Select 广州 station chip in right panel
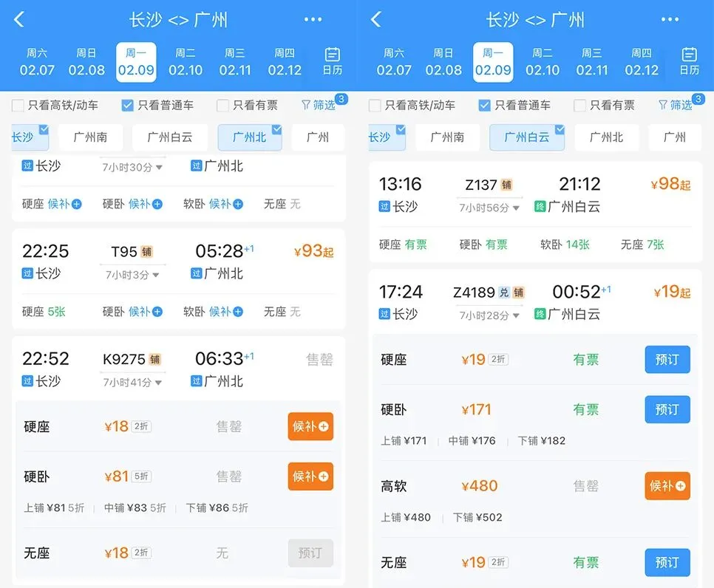 (675, 137)
